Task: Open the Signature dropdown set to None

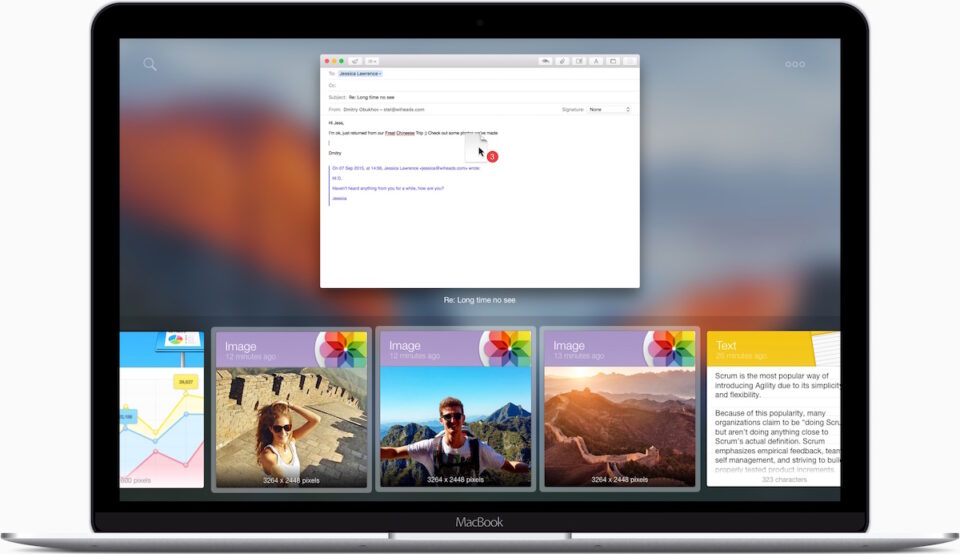Action: pyautogui.click(x=609, y=110)
